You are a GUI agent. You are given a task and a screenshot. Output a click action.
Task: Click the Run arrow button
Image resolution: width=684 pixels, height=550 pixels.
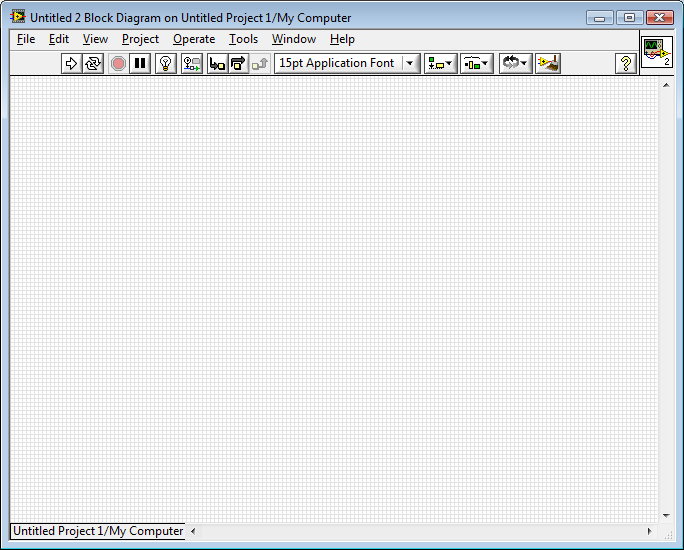72,64
